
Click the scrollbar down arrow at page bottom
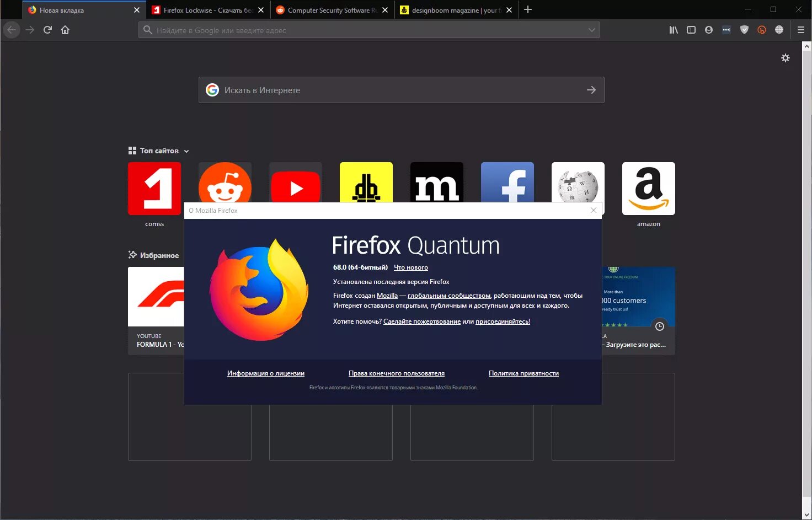click(807, 515)
